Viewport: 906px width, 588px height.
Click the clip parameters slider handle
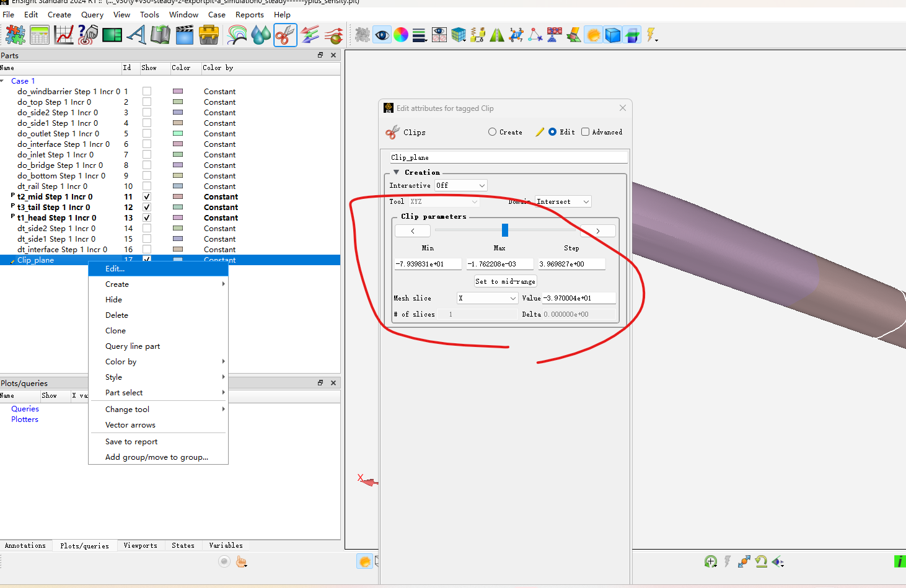pyautogui.click(x=505, y=230)
